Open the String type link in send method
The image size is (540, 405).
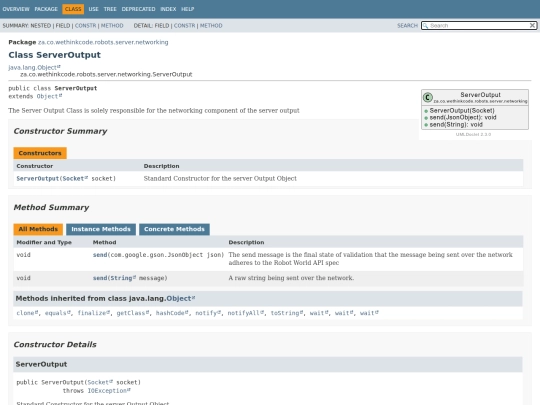tap(123, 278)
